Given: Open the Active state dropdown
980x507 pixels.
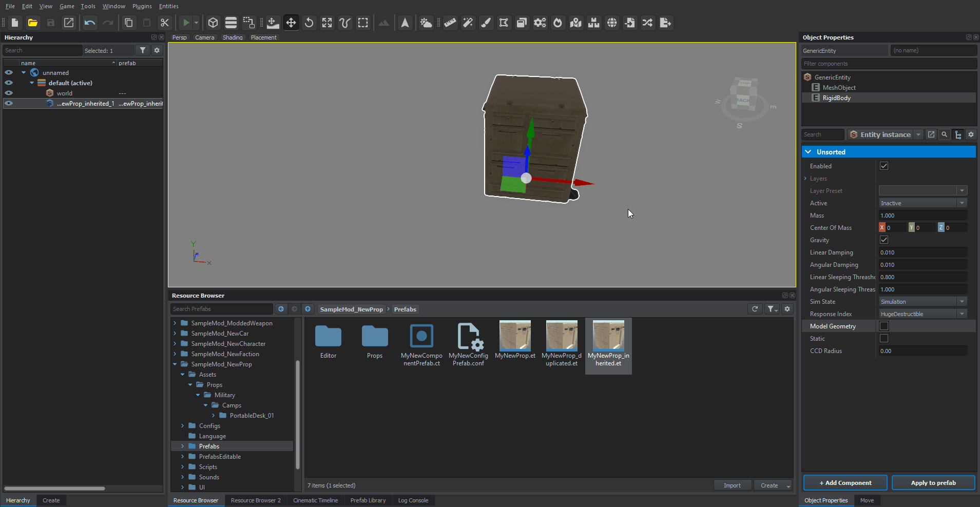Looking at the screenshot, I should click(923, 203).
